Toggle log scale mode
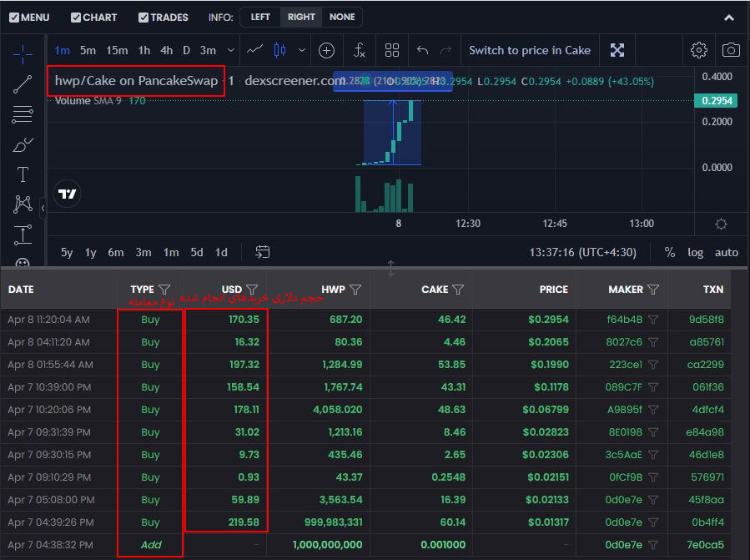The width and height of the screenshot is (750, 560). coord(695,252)
